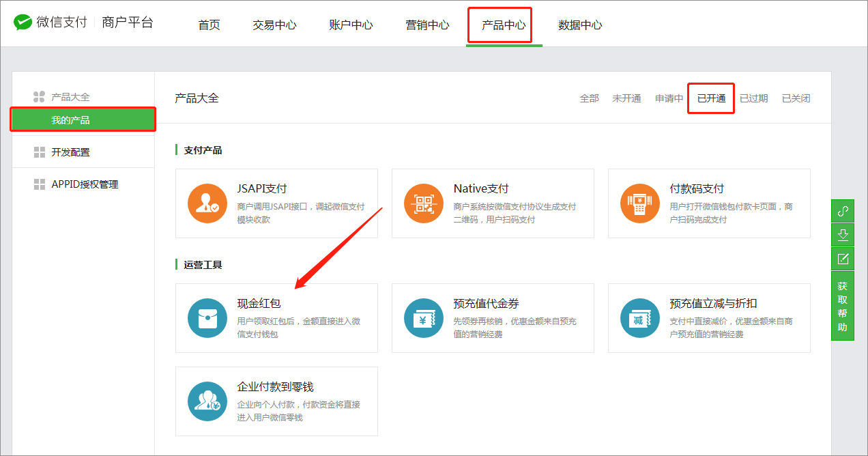This screenshot has width=868, height=456.
Task: Click the edit note icon in side toolbar
Action: click(x=843, y=259)
